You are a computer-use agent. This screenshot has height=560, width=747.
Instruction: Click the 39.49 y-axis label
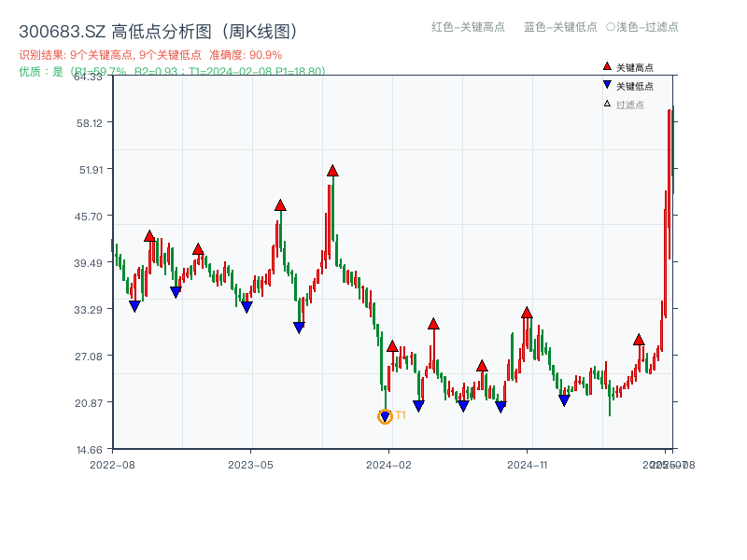coord(89,263)
